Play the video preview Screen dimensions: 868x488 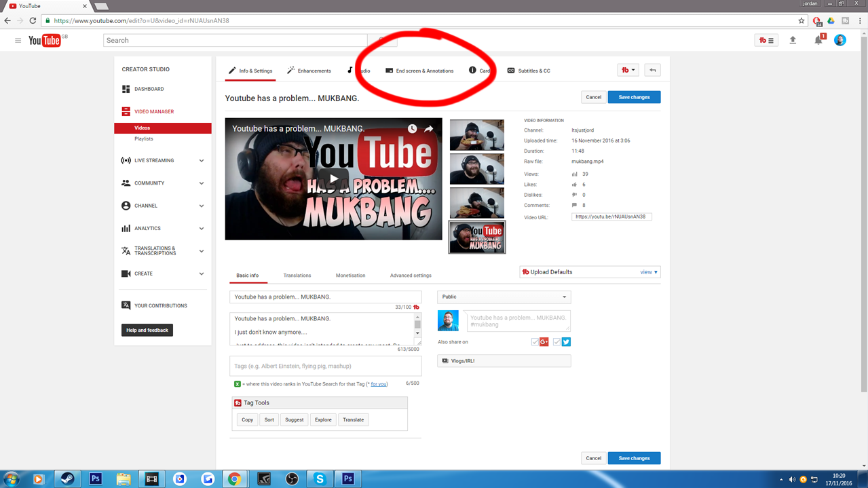tap(333, 179)
